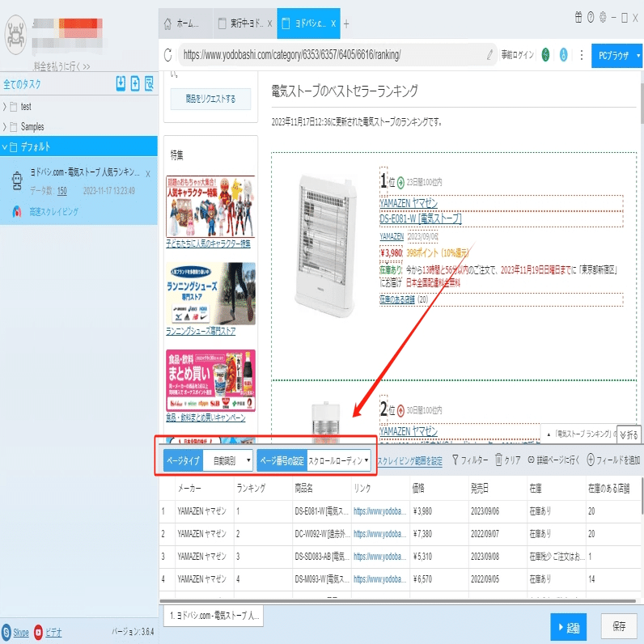
Task: Click the green circular icon beside 事前ログイン
Action: point(545,55)
